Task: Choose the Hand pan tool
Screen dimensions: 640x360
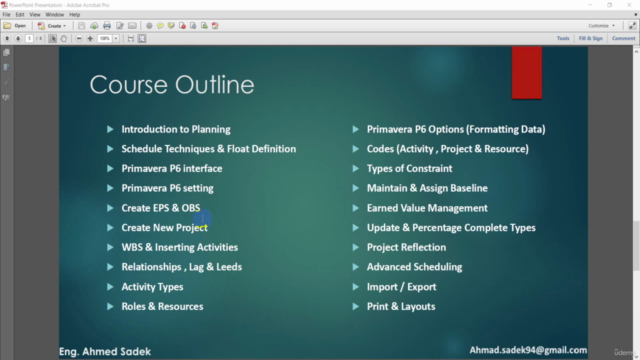Action: pos(64,38)
